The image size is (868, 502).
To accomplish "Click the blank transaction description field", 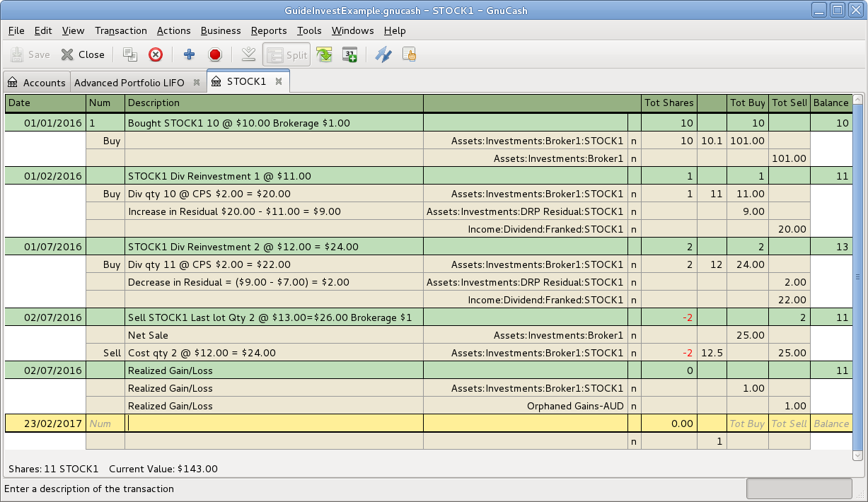I will click(274, 424).
